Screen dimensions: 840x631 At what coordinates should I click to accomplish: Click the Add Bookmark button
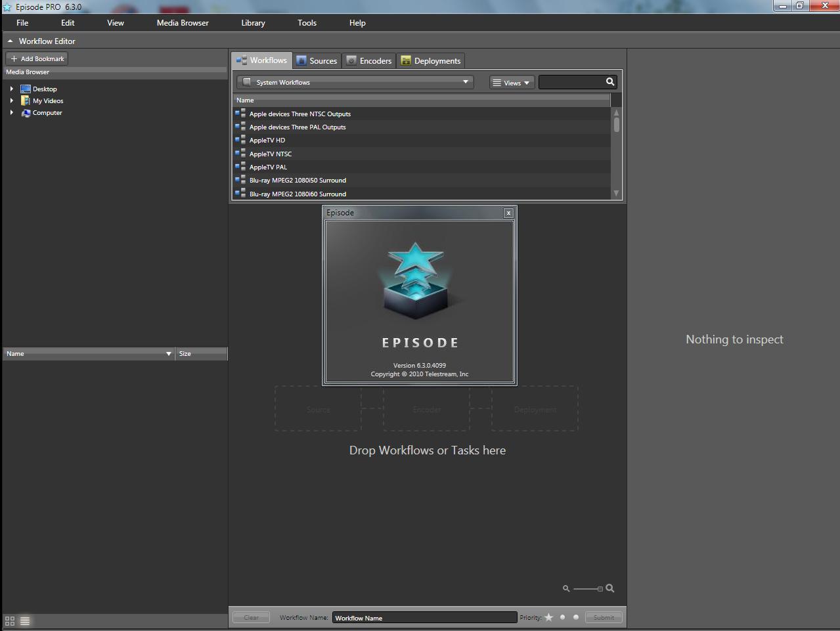(37, 58)
